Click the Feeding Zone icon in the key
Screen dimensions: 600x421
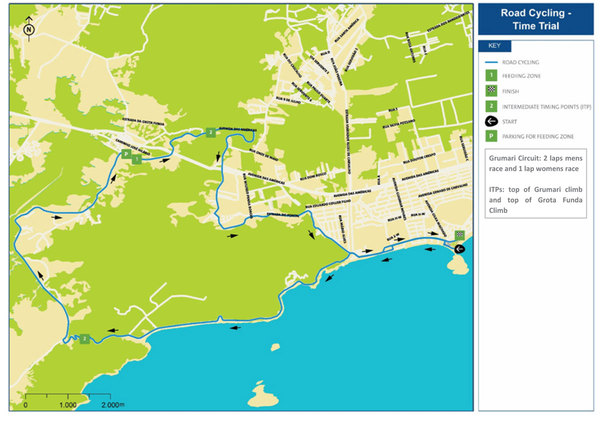click(491, 74)
